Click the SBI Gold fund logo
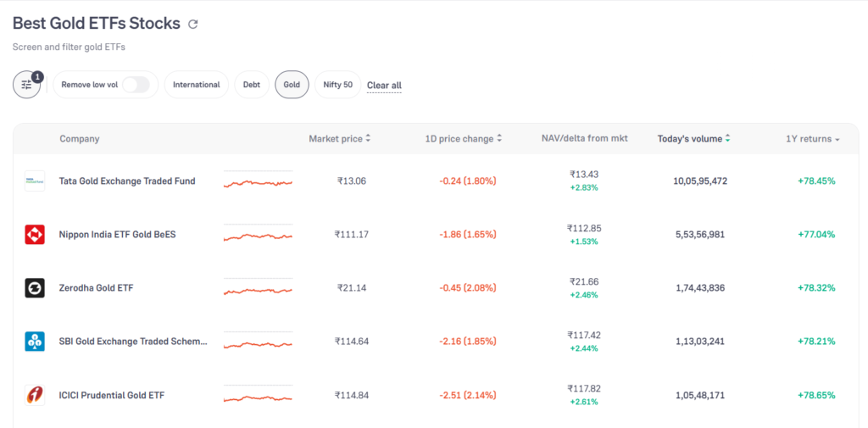 [x=35, y=342]
